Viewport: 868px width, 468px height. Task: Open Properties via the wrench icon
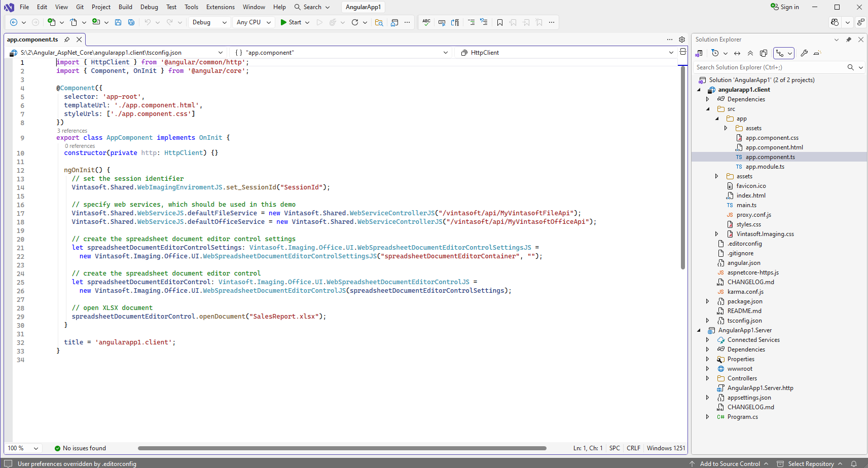804,53
